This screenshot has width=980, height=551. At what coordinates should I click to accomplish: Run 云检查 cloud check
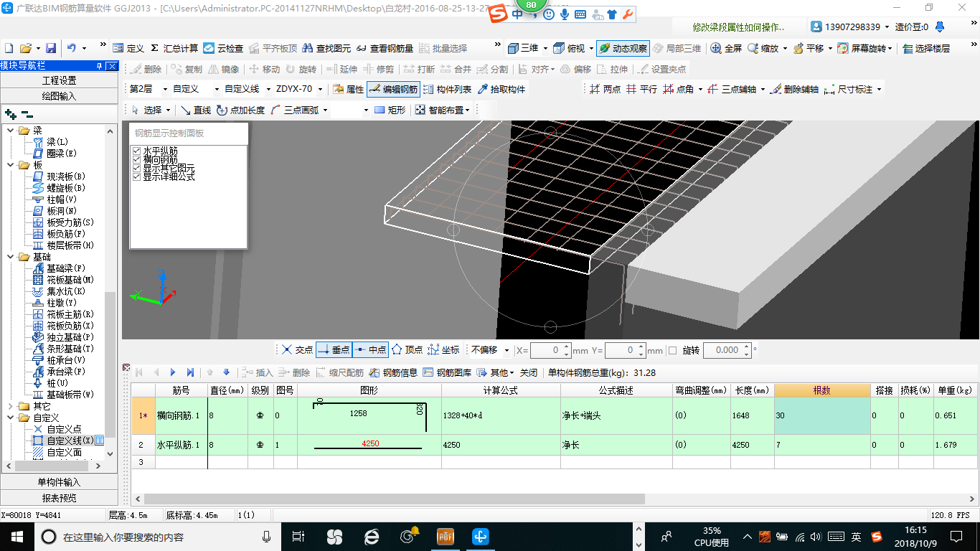click(223, 48)
